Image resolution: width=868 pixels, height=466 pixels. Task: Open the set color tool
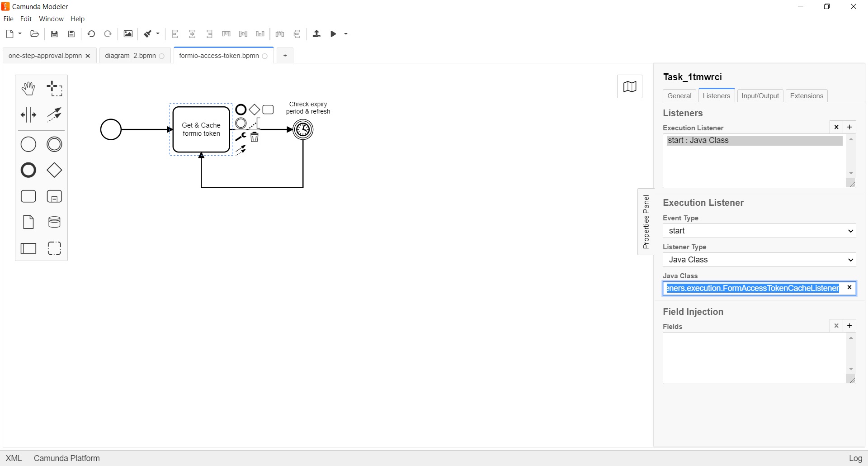tap(148, 34)
